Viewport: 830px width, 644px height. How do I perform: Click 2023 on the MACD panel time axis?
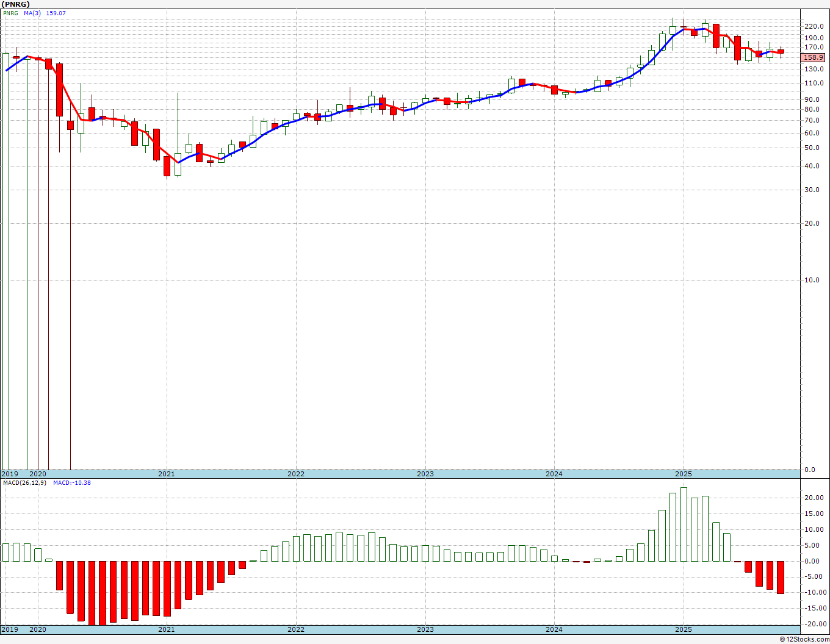click(425, 629)
